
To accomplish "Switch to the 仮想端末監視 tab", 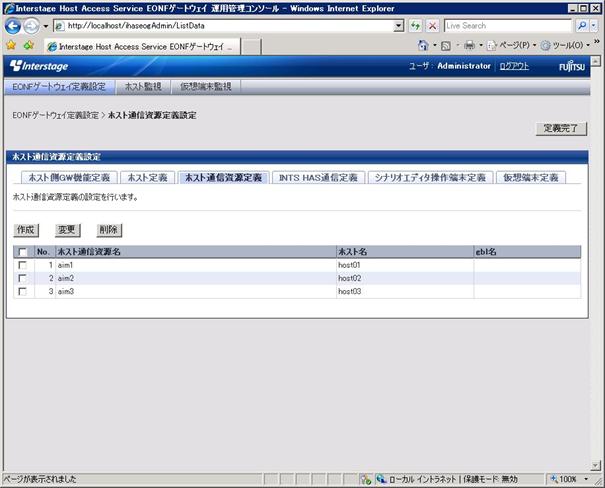I will pyautogui.click(x=206, y=87).
